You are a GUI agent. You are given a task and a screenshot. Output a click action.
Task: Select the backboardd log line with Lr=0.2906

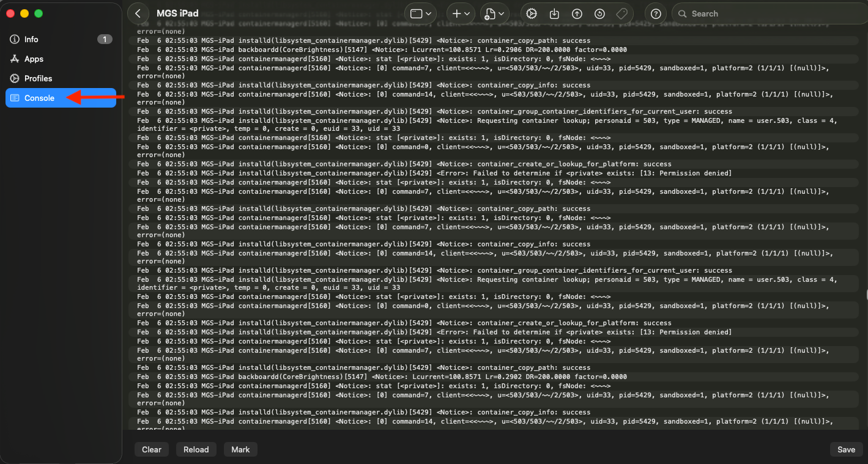[x=382, y=50]
